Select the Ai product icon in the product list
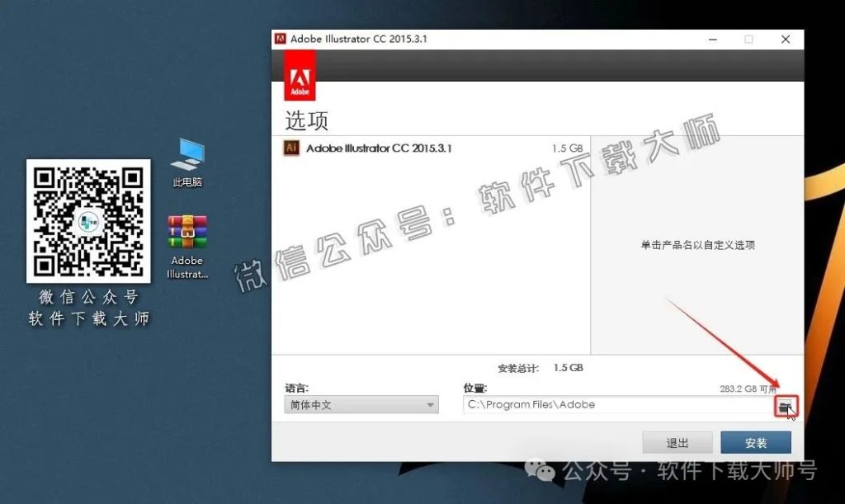This screenshot has width=845, height=504. pyautogui.click(x=290, y=147)
